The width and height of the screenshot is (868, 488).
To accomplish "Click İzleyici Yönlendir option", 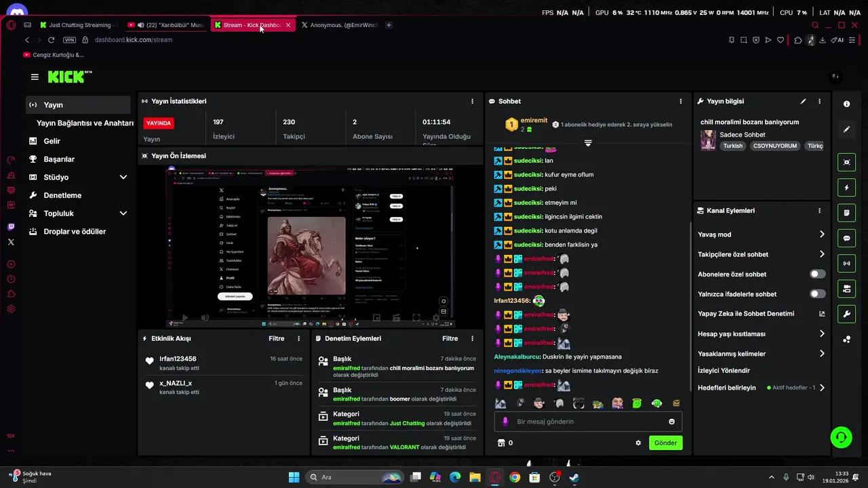I will [x=724, y=371].
